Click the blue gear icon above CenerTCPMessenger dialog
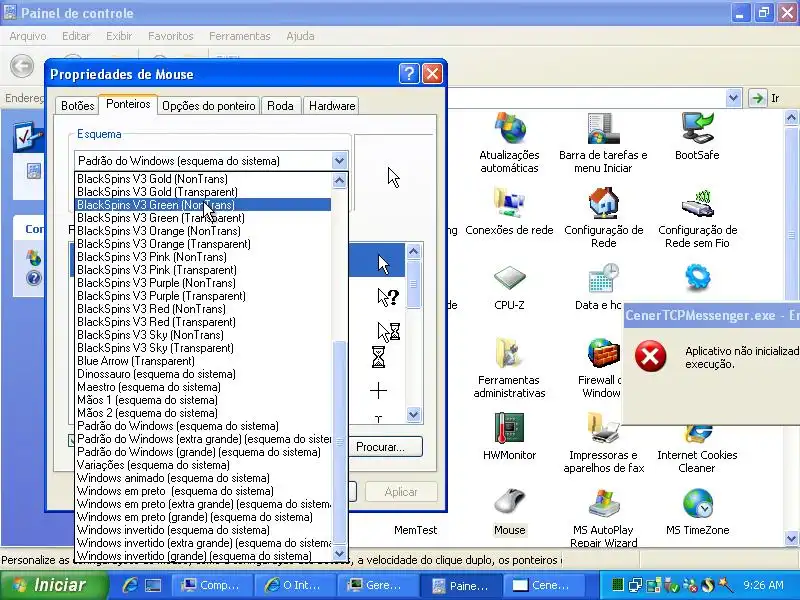Screen dimensions: 800x600 tap(697, 278)
